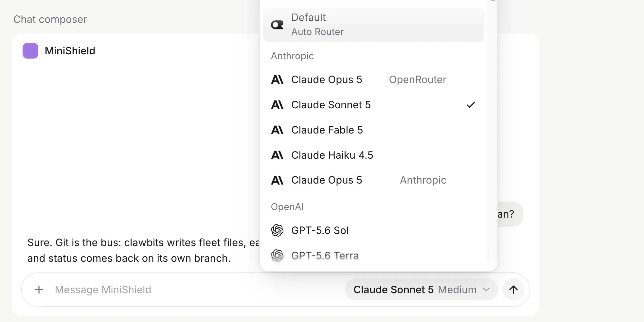Click the OpenAI section header
Image resolution: width=644 pixels, height=322 pixels.
(287, 207)
